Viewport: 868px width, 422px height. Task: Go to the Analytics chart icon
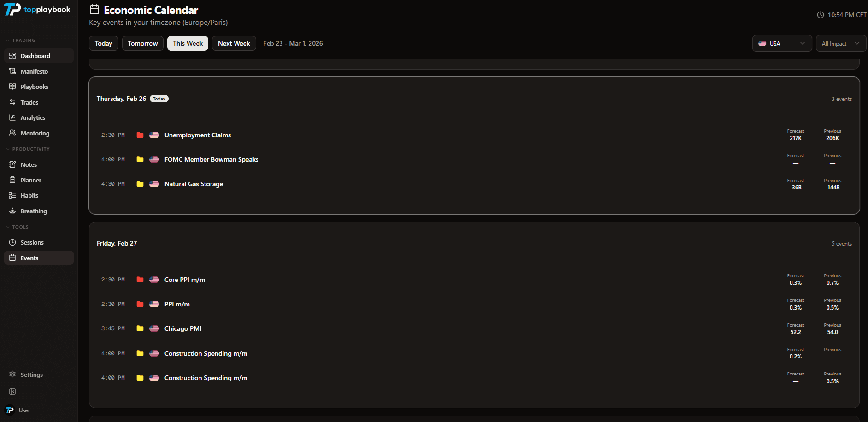point(12,117)
